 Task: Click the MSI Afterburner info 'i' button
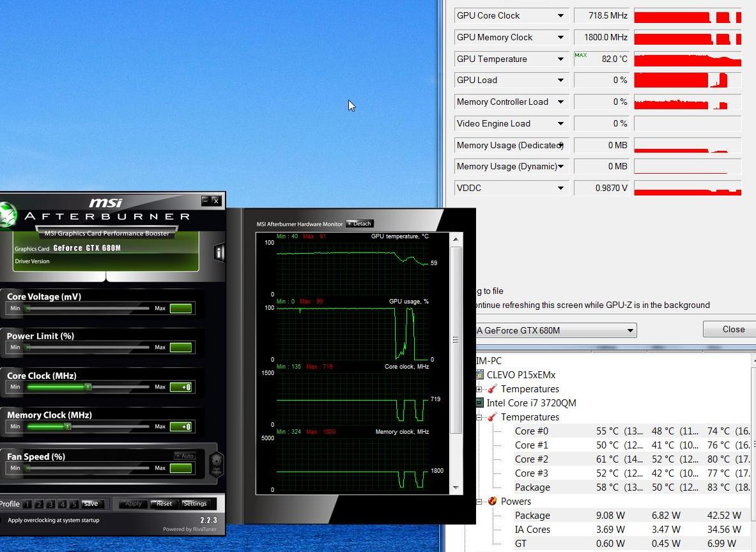pyautogui.click(x=219, y=252)
